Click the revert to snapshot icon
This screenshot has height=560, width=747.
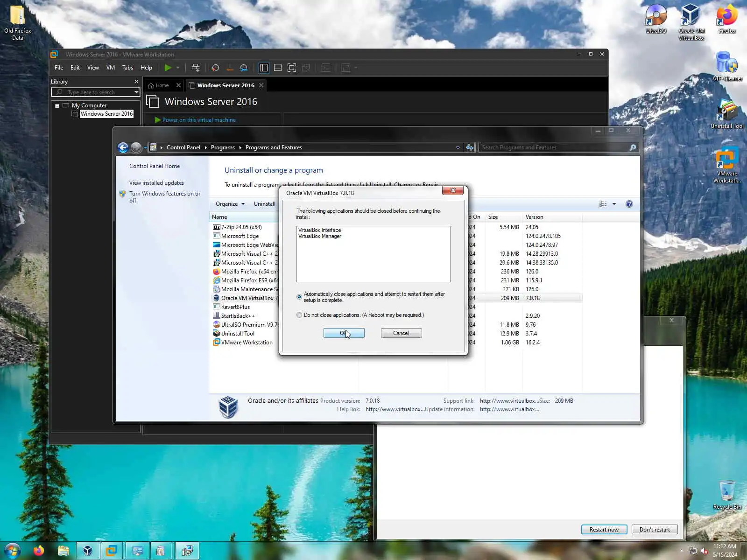[x=230, y=68]
